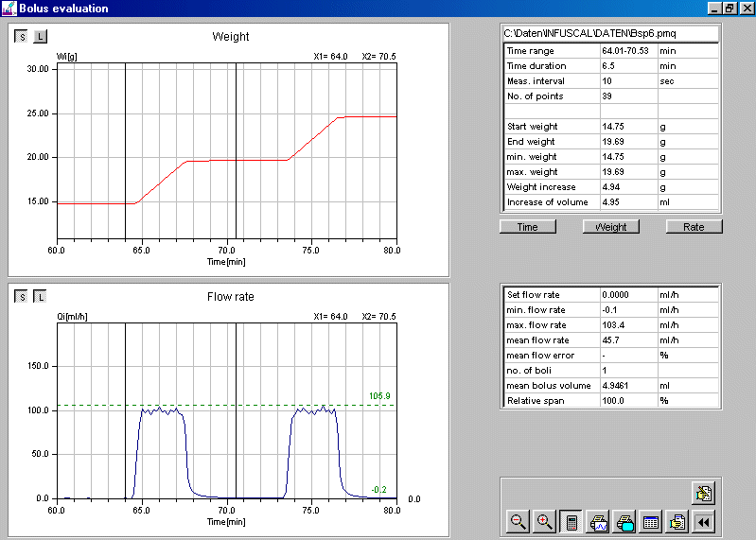Select mean flow rate value 45.7
The image size is (756, 540).
pyautogui.click(x=611, y=340)
